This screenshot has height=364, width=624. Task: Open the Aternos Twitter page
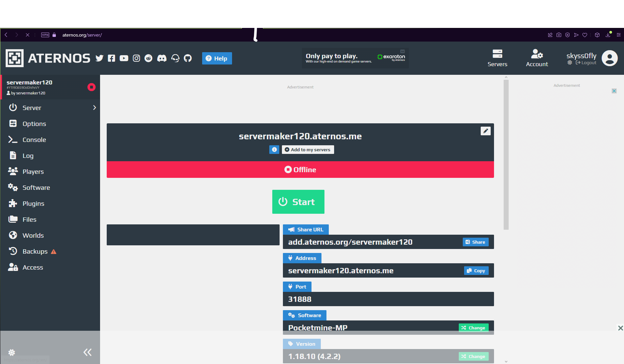[x=99, y=58]
